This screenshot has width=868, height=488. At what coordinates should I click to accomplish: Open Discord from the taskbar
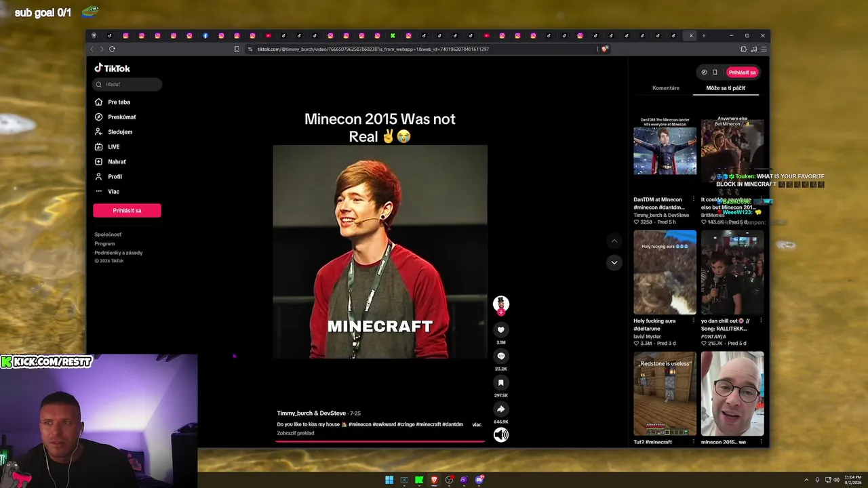(479, 480)
